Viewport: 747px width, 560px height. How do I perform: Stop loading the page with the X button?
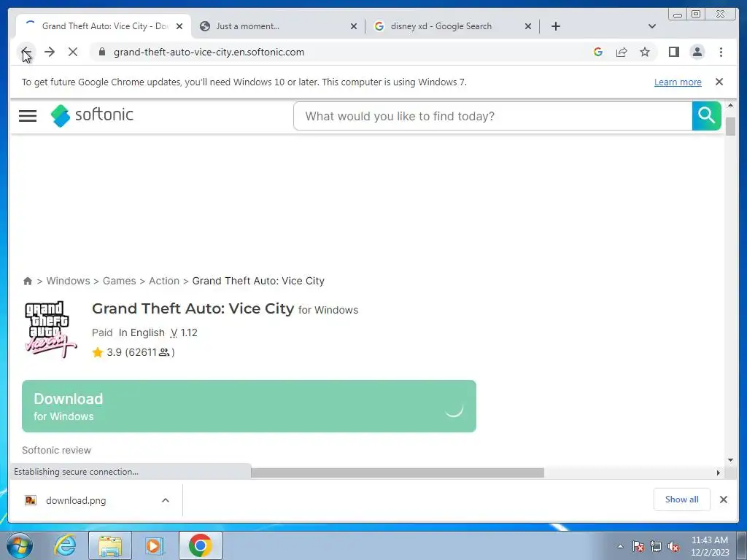coord(73,52)
